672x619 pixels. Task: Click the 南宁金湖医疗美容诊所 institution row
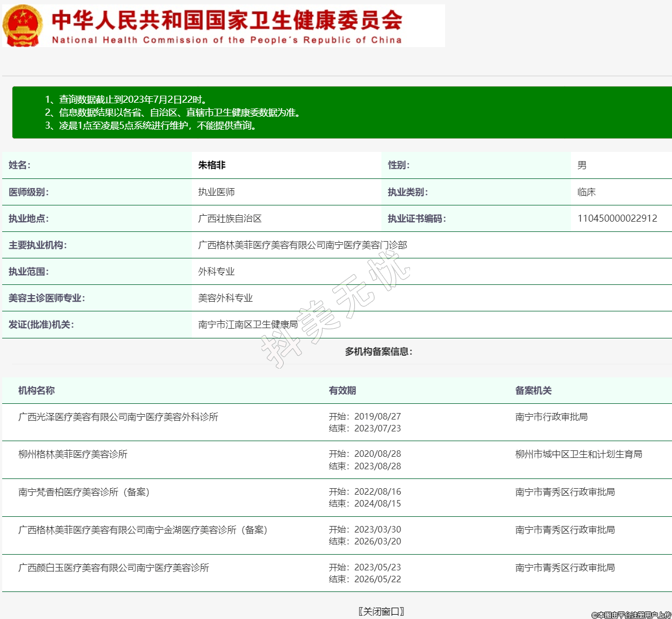click(143, 530)
